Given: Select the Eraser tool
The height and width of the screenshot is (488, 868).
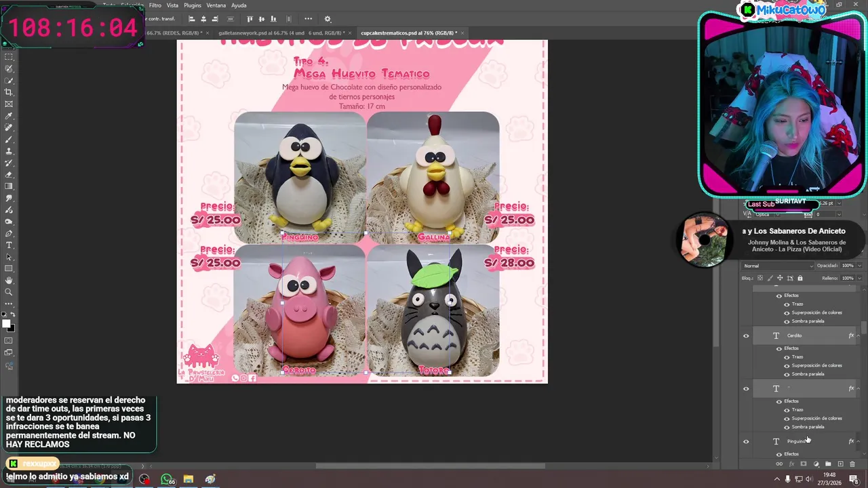Looking at the screenshot, I should coord(9,175).
